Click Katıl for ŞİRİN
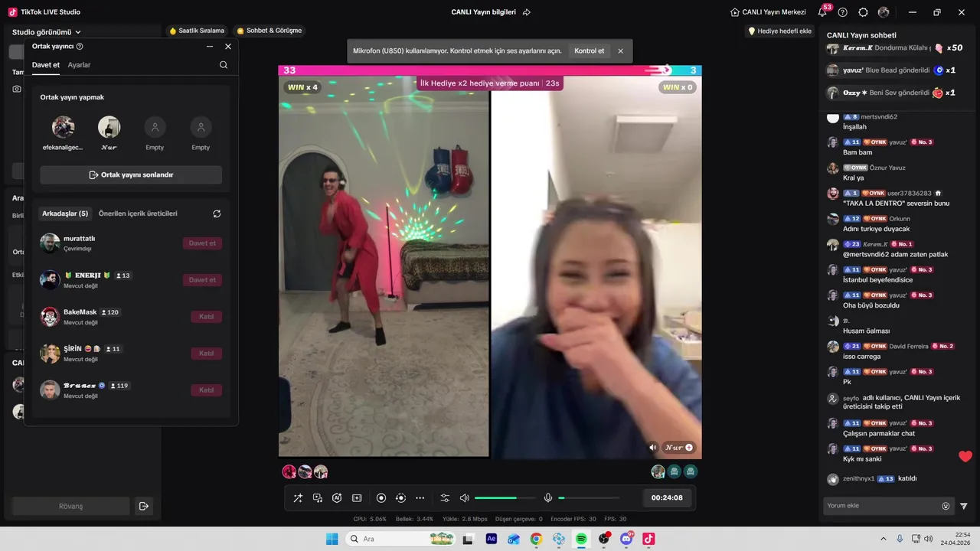This screenshot has height=551, width=980. click(206, 354)
